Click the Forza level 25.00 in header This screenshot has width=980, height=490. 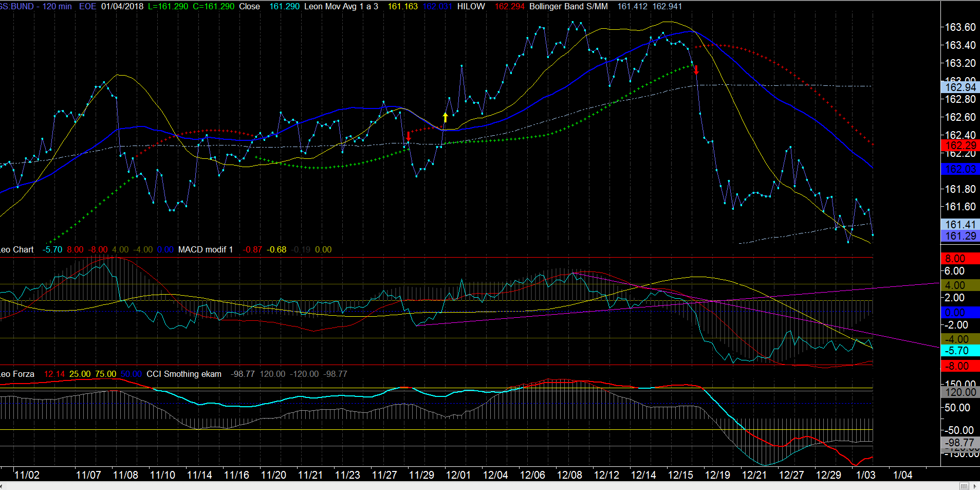point(80,374)
